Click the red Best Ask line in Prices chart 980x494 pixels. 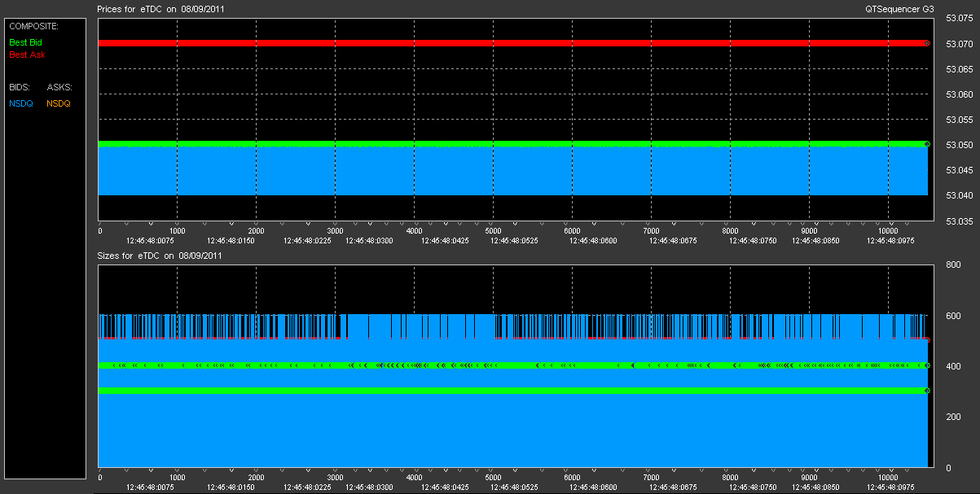(513, 42)
